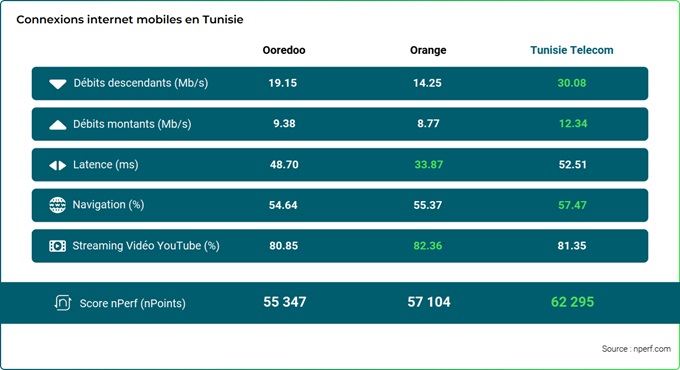Image resolution: width=680 pixels, height=370 pixels.
Task: Click Tunisie Telecom navigation value 57.47
Action: [x=572, y=205]
